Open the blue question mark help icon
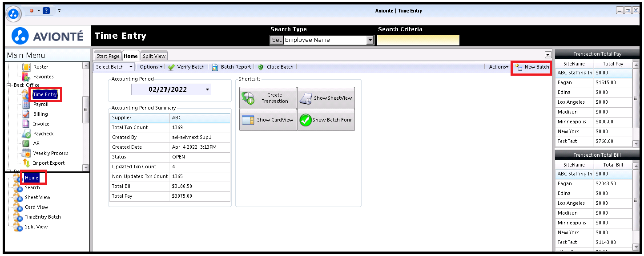 (46, 11)
